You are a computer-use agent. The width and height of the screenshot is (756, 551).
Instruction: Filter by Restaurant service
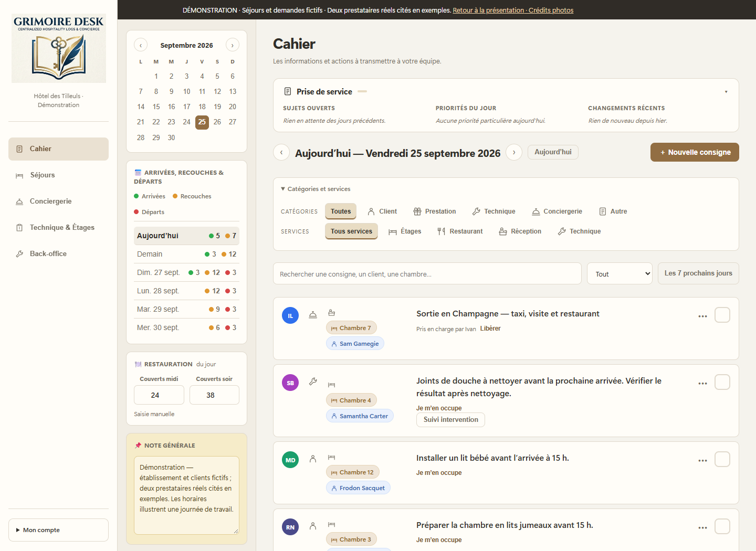click(x=460, y=231)
